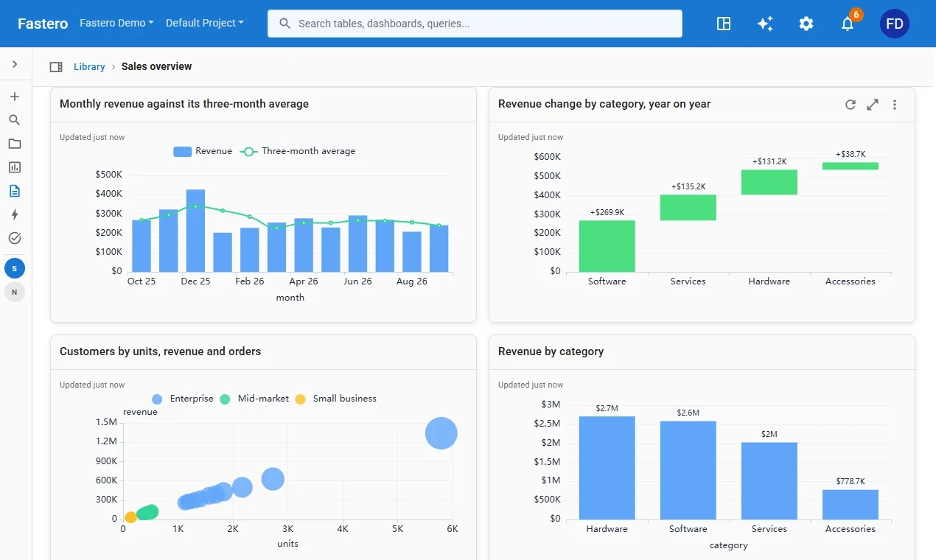Toggle the Enterprise legend series
This screenshot has width=936, height=560.
coord(182,399)
